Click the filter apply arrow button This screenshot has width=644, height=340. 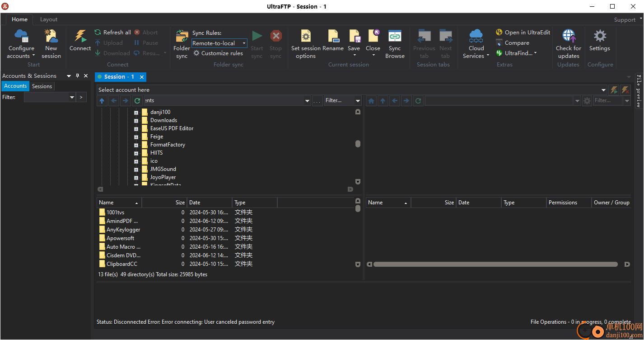(x=81, y=97)
